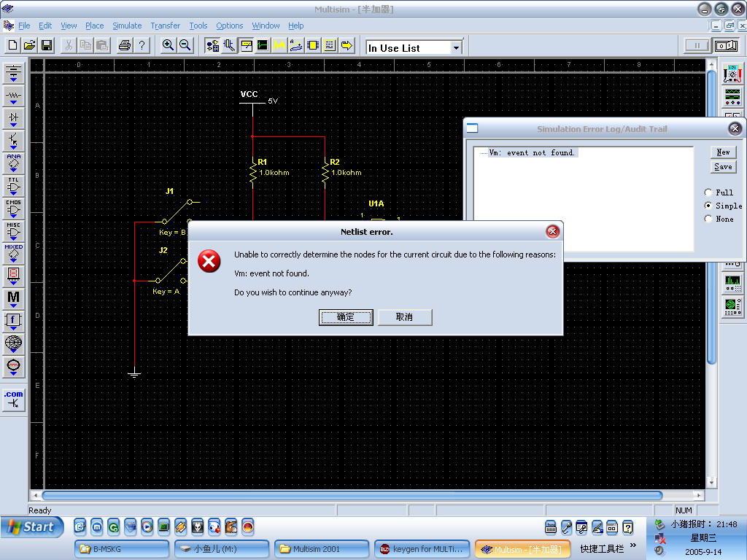Open the File menu
The image size is (747, 560).
coord(24,26)
